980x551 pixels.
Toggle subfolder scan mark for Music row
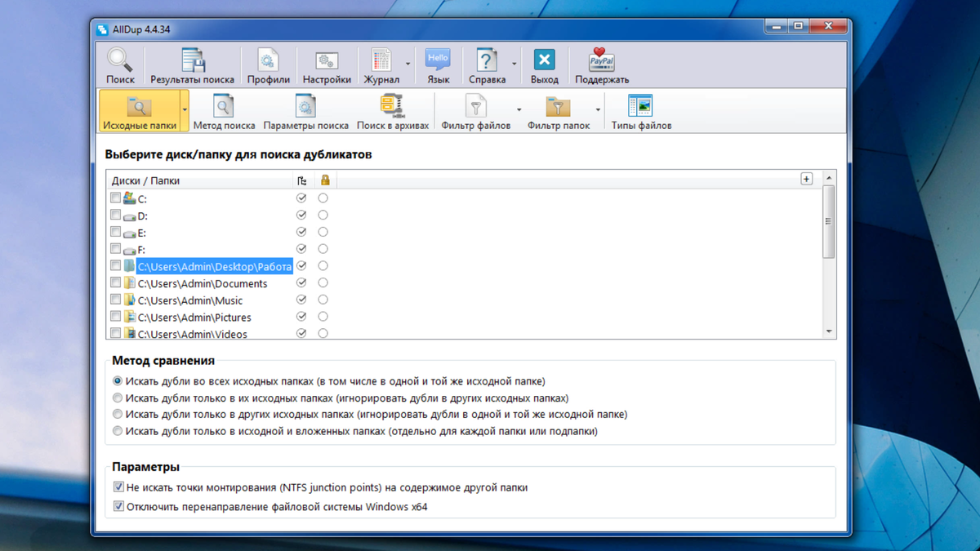coord(301,300)
